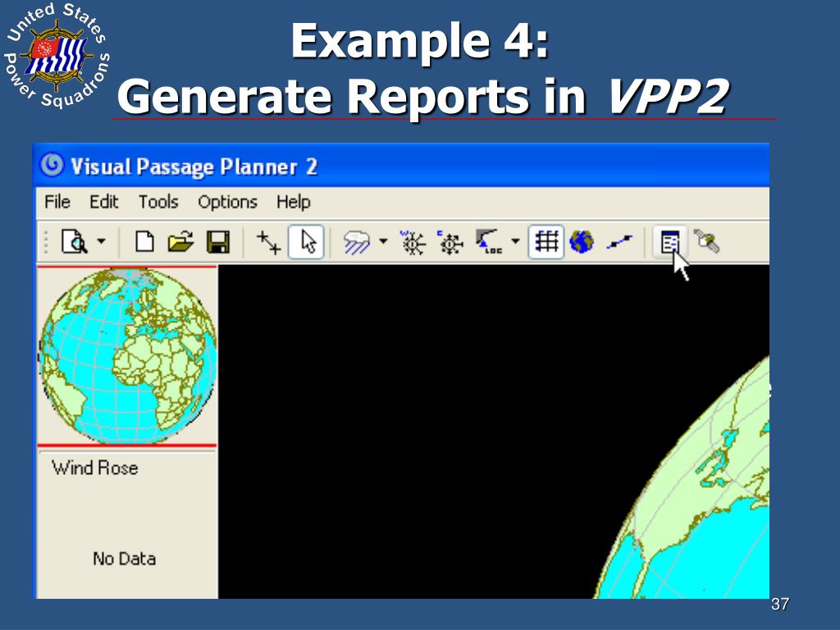The width and height of the screenshot is (840, 630).
Task: Open the Tools menu
Action: [x=158, y=202]
